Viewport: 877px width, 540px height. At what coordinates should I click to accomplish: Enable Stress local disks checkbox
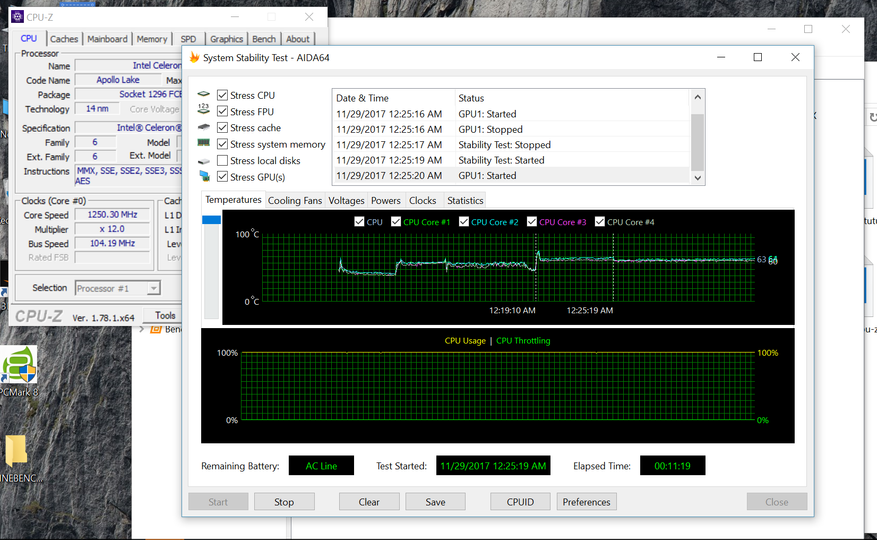[222, 161]
